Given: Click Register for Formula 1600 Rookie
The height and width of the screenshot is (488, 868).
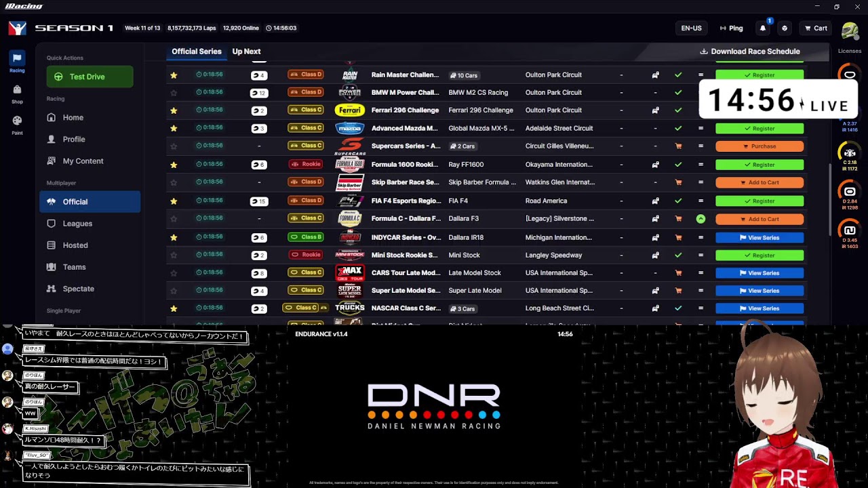Looking at the screenshot, I should point(759,165).
